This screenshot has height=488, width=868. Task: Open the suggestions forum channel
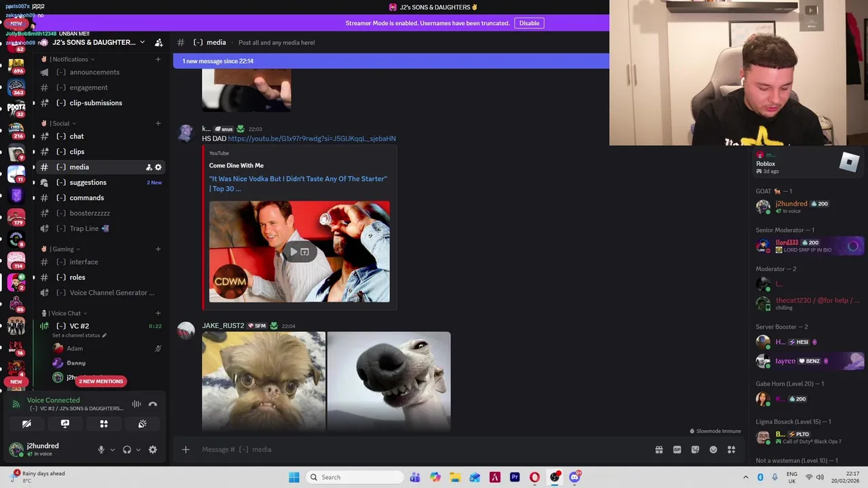pos(100,182)
